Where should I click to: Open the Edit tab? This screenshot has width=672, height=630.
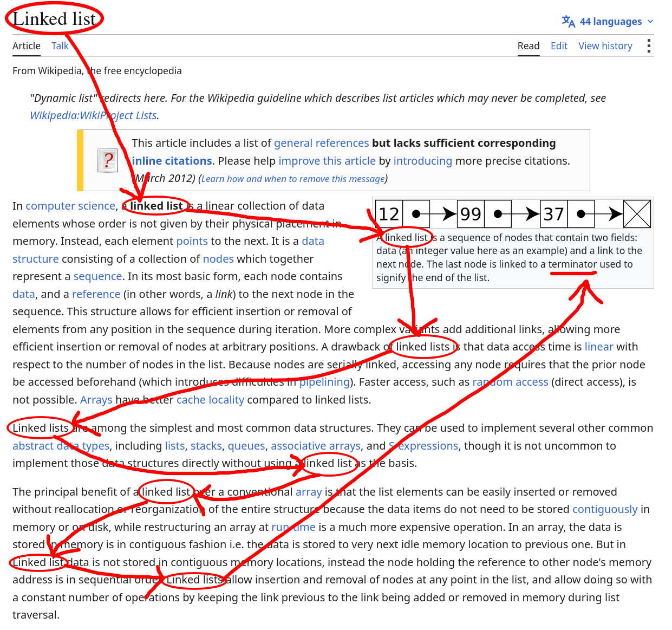point(559,46)
